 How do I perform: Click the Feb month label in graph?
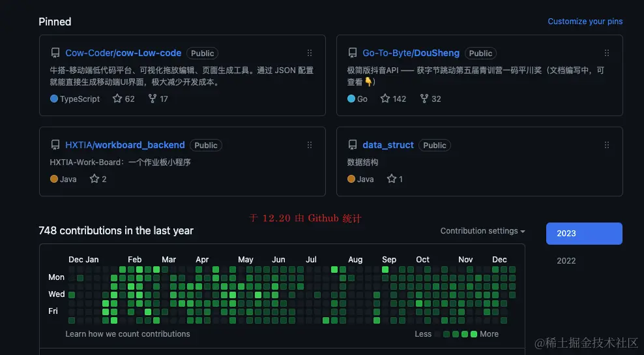point(135,260)
